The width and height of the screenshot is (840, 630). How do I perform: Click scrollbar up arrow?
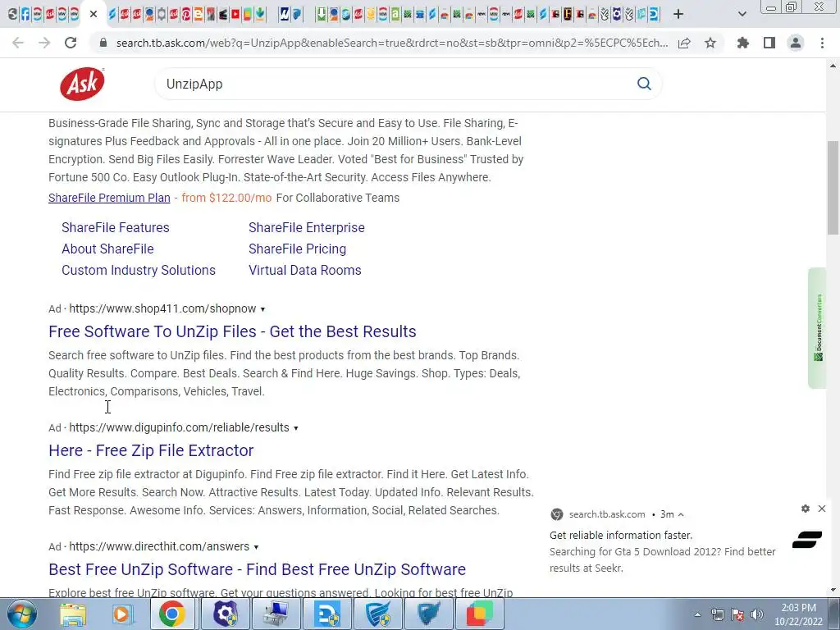tap(833, 66)
